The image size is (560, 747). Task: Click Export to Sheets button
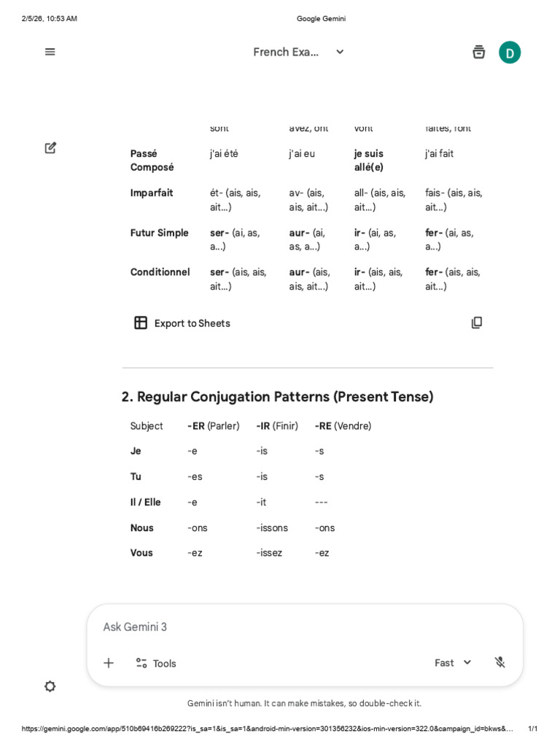click(182, 323)
